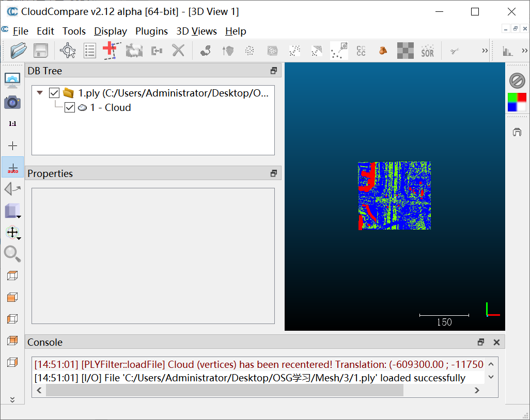Save the selected entity
Screen dimensions: 530x420
click(x=40, y=50)
